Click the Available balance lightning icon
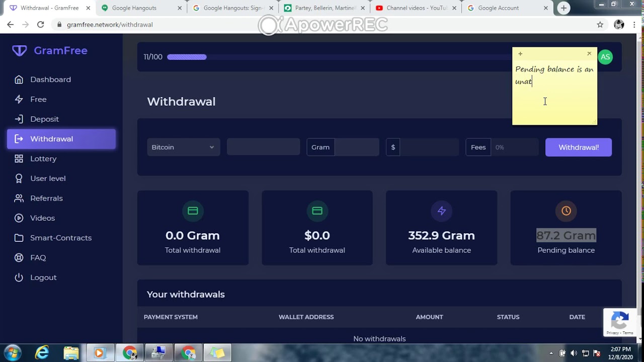The image size is (644, 362). tap(441, 211)
